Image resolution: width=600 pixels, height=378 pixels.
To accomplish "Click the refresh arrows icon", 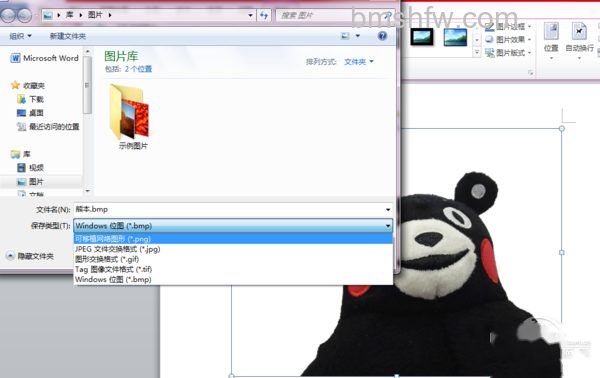I will (264, 15).
